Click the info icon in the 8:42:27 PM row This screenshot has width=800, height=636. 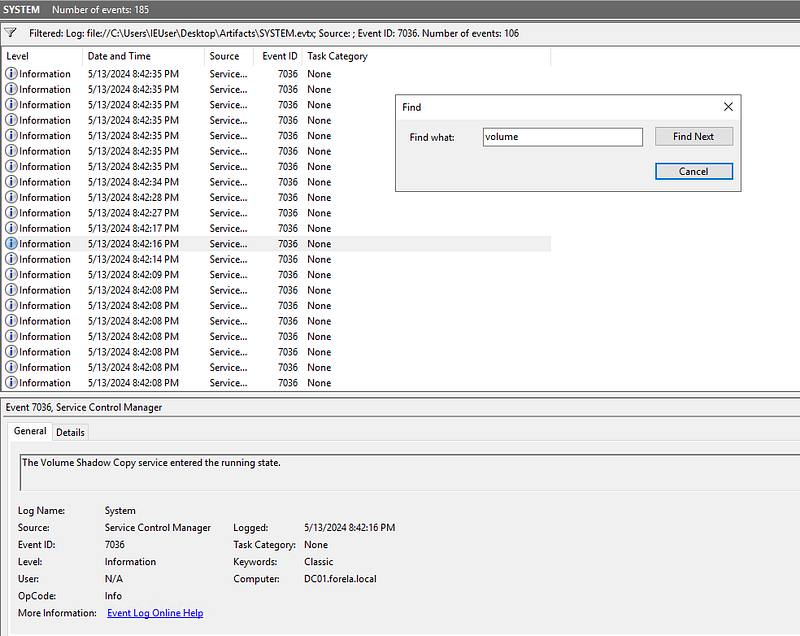tap(11, 212)
